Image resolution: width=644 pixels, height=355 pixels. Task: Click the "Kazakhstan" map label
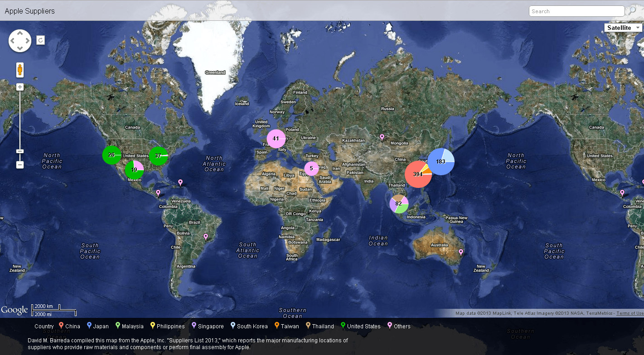point(353,141)
